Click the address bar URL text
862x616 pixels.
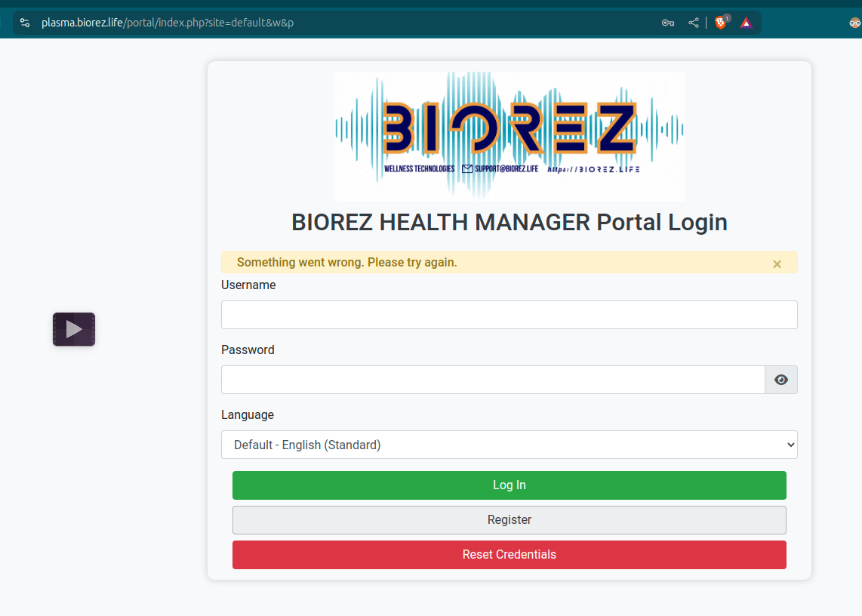pyautogui.click(x=168, y=23)
